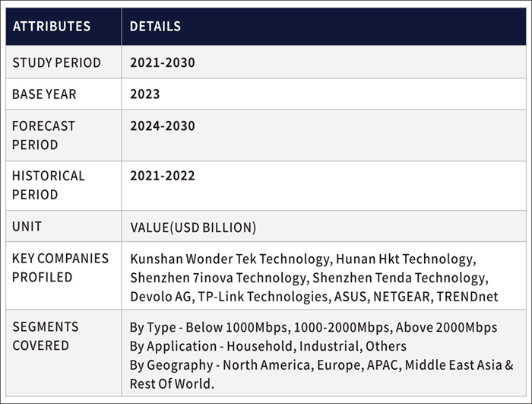Select the BASE YEAR row label
This screenshot has width=532, height=404.
(44, 95)
